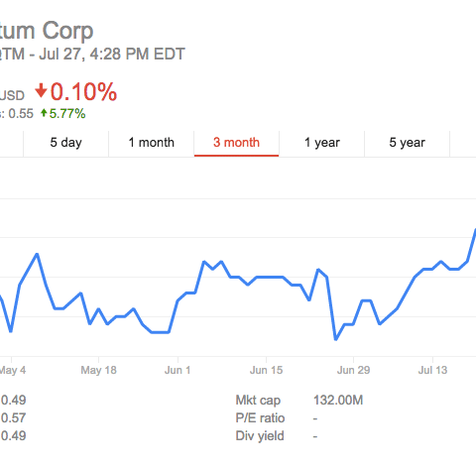The width and height of the screenshot is (476, 468).
Task: Click the P/E ratio label
Action: [260, 418]
